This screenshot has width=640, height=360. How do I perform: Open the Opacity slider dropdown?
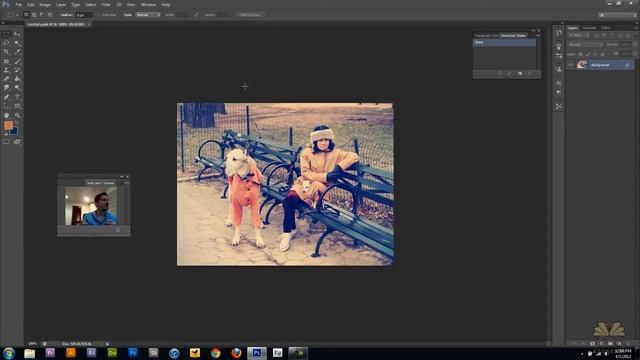click(x=635, y=44)
